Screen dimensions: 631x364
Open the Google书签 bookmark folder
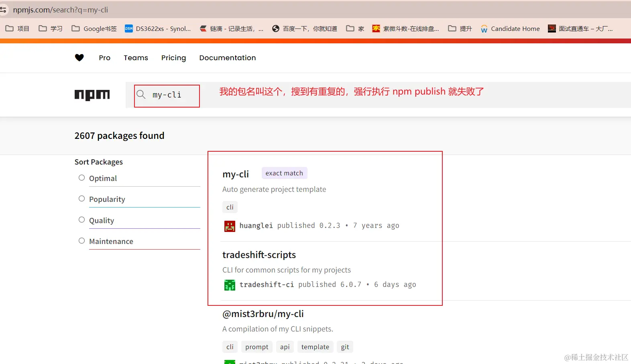point(94,28)
